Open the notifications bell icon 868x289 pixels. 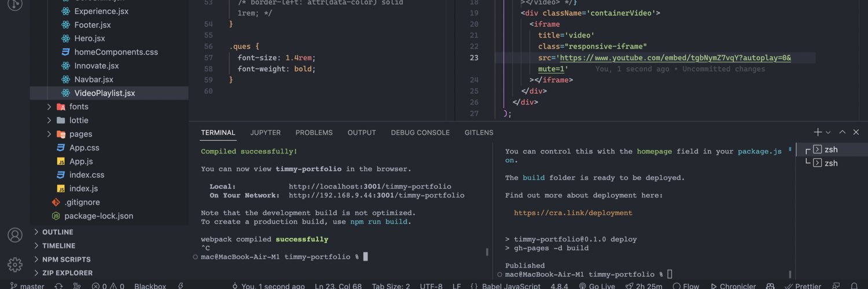[x=853, y=286]
